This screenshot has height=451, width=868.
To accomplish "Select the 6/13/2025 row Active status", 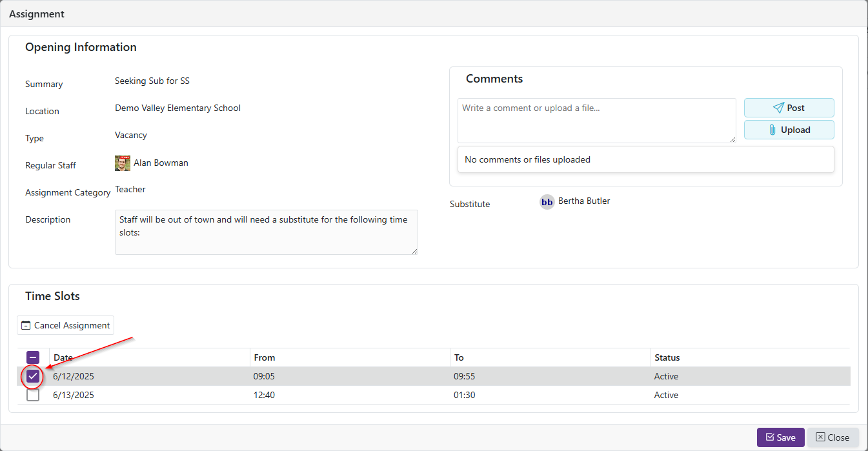I will click(x=666, y=395).
